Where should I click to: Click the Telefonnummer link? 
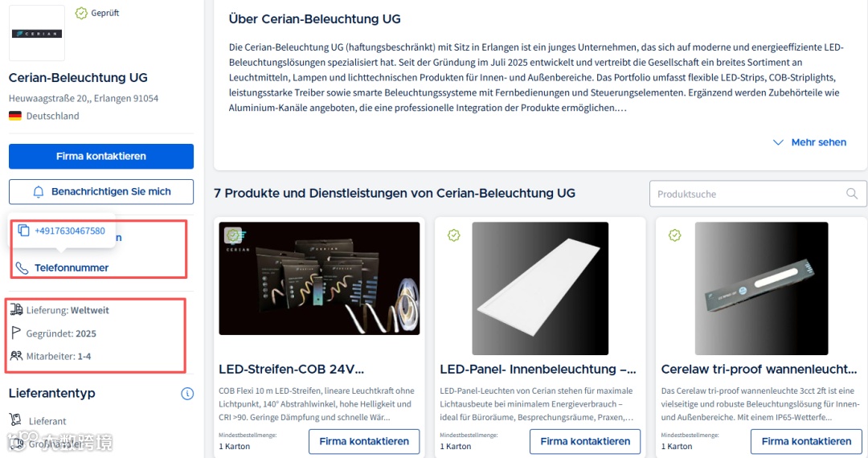72,268
